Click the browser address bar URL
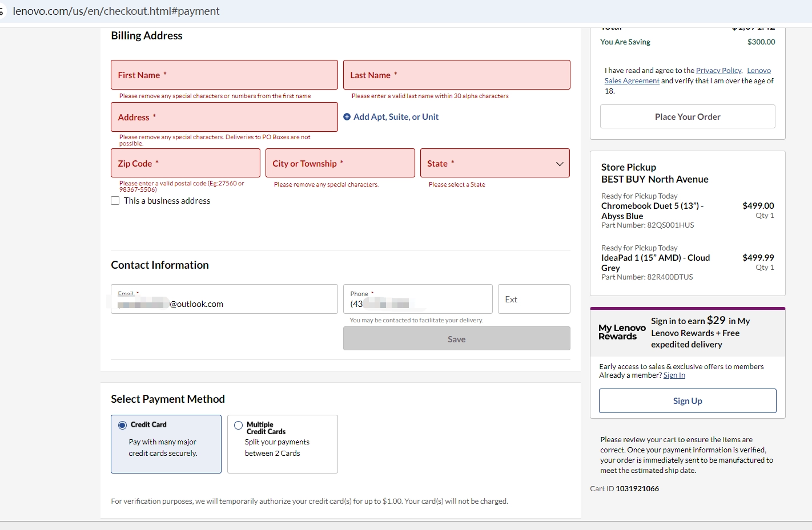 click(116, 11)
